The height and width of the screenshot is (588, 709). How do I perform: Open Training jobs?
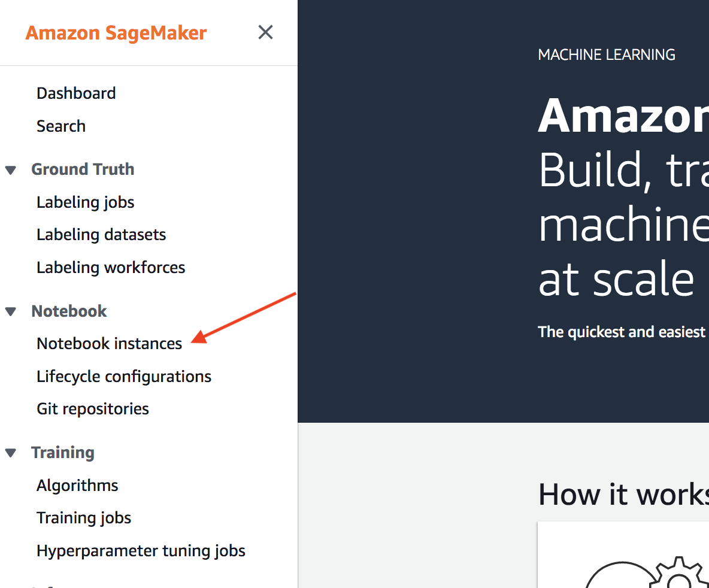(84, 518)
